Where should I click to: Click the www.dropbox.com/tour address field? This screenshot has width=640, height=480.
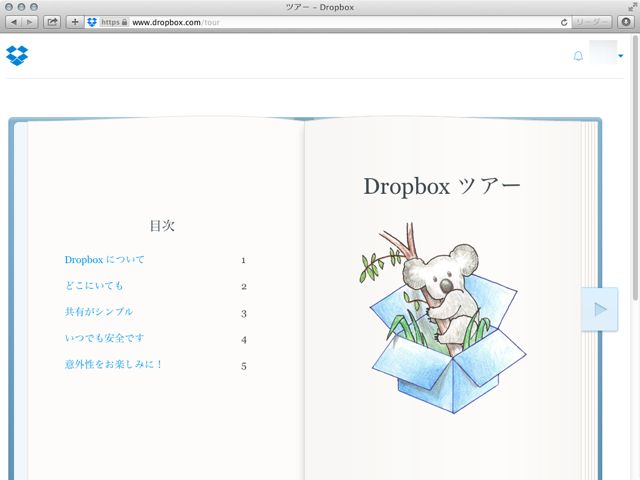(x=327, y=22)
